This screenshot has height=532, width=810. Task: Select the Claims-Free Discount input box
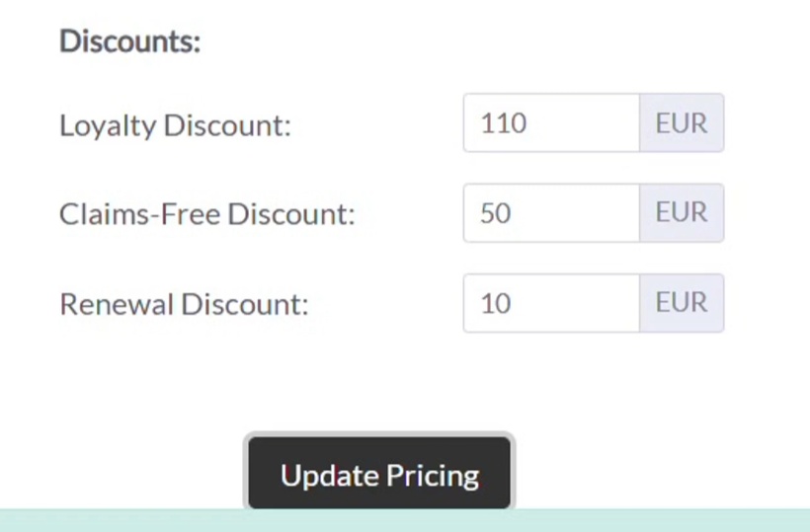551,212
